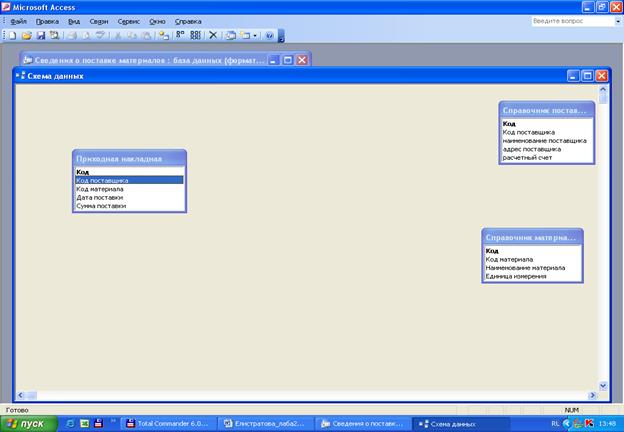This screenshot has height=432, width=624.
Task: Click the greyed-out Print Preview icon
Action: click(x=86, y=36)
